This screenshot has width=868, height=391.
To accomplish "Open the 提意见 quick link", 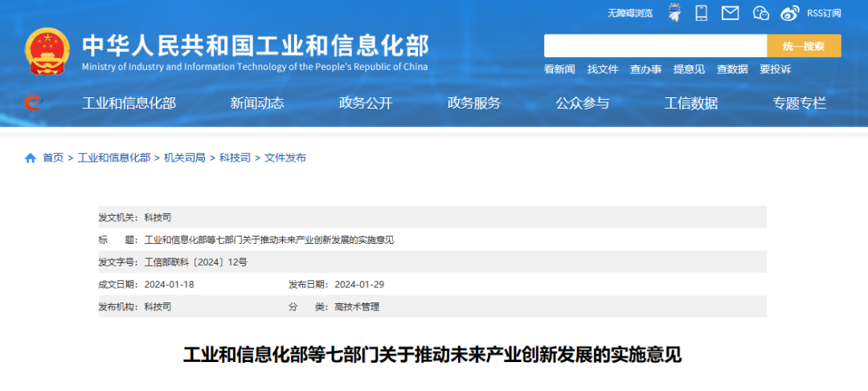I will pyautogui.click(x=689, y=69).
